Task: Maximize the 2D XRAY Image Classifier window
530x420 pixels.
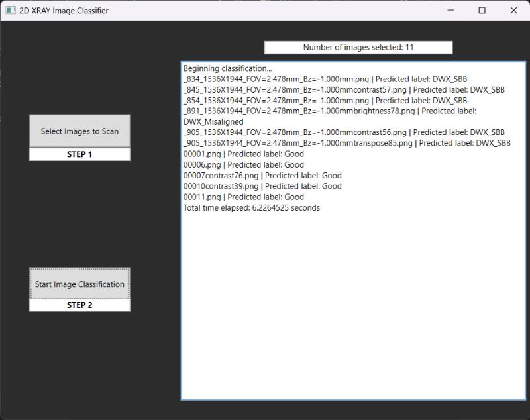Action: tap(482, 11)
